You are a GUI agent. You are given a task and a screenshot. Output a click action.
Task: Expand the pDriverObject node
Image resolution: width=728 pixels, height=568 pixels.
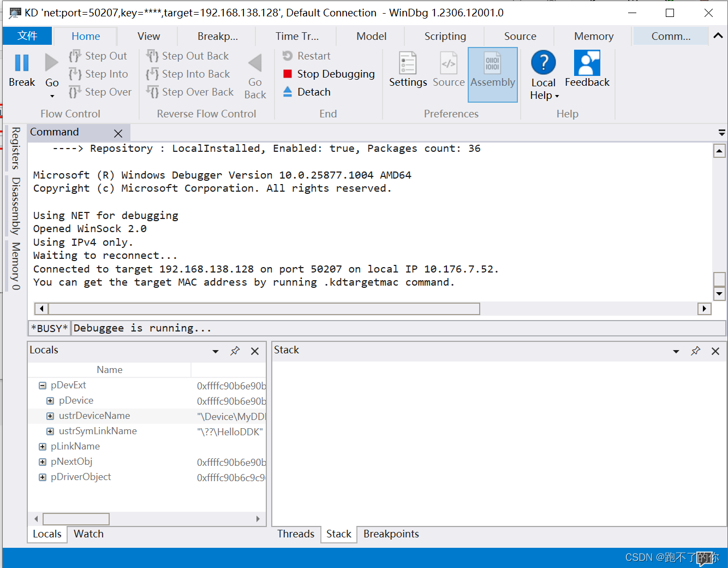42,477
